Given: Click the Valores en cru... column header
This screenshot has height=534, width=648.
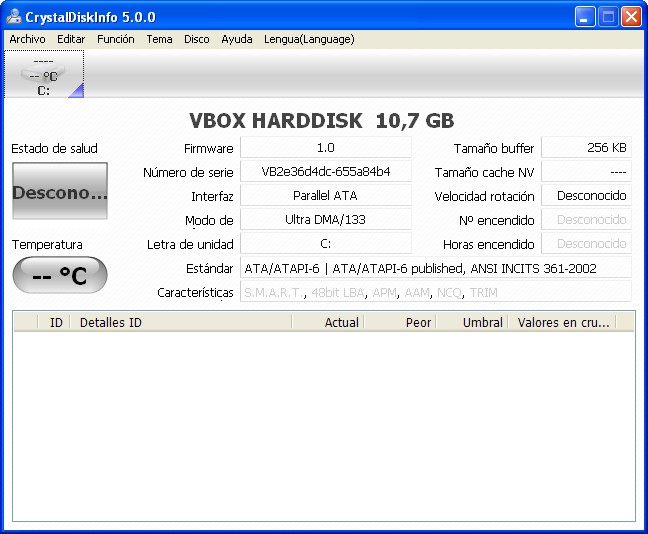Looking at the screenshot, I should point(562,322).
